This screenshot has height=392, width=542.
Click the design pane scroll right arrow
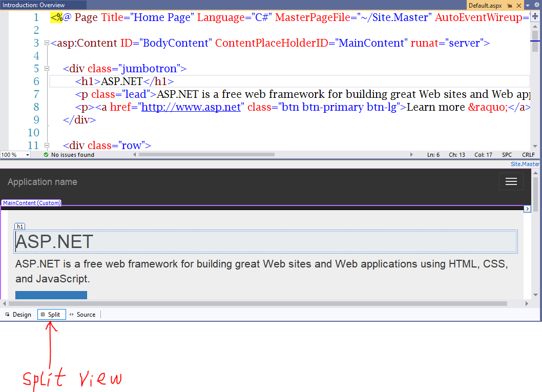pos(527,303)
